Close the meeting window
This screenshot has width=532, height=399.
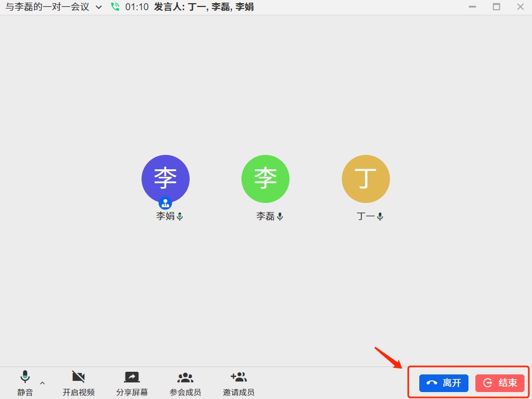(x=520, y=7)
